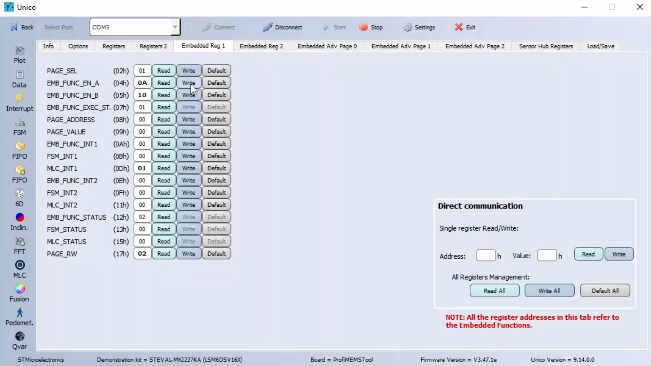Viewport: 651px width, 366px height.
Task: Click the grayed Connect toolbar button
Action: [x=219, y=27]
